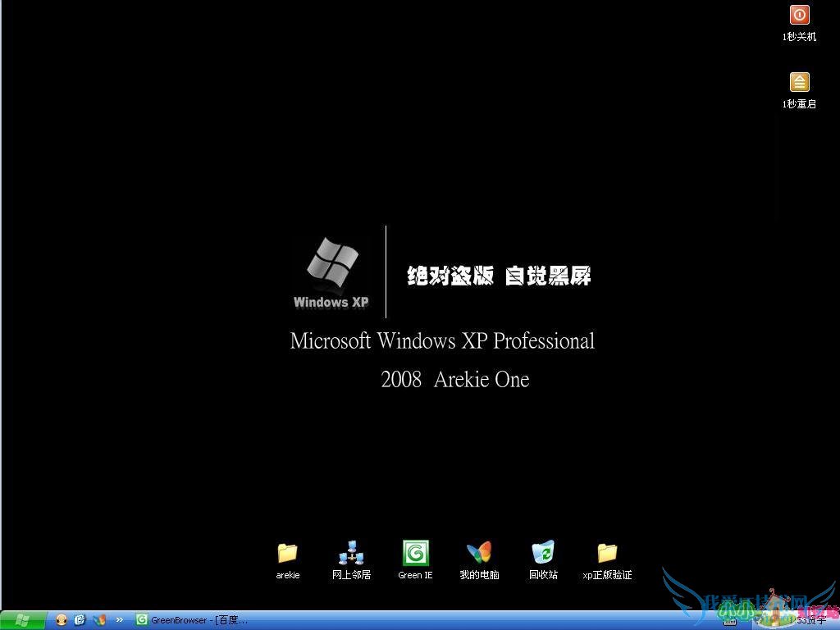Open 网上邻居 network places icon

tap(351, 553)
